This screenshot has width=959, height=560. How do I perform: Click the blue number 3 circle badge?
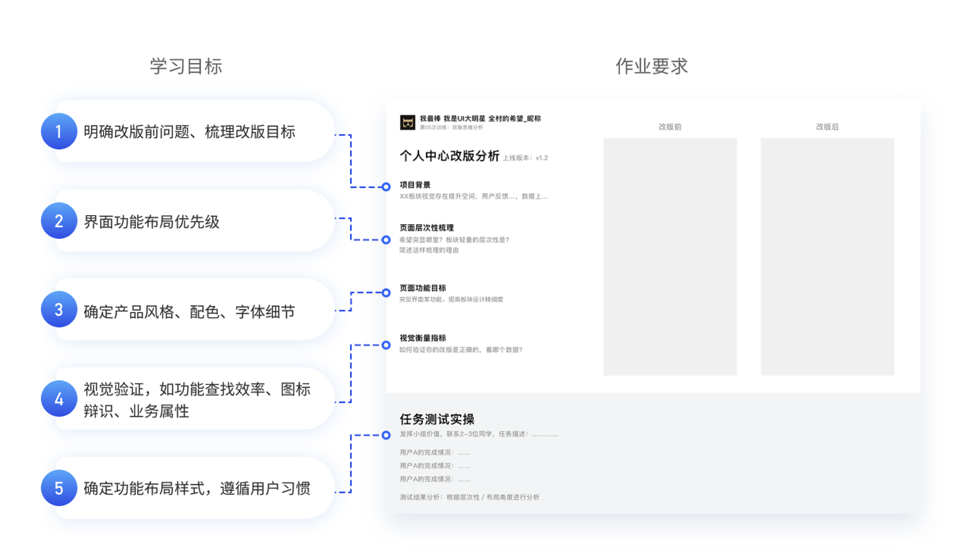pos(59,309)
